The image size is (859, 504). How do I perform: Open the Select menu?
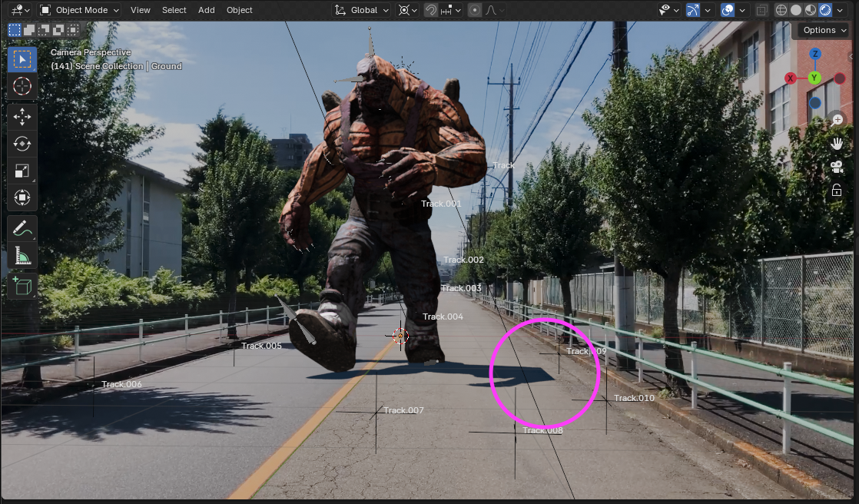pos(174,10)
